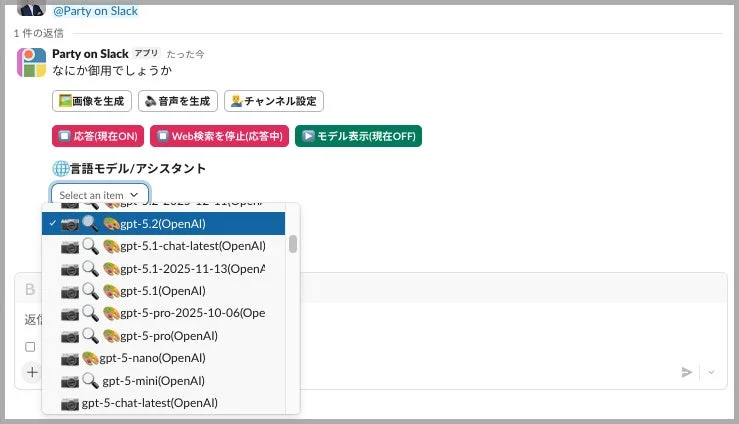
Task: Select gpt-5.1-chat-latest(OpenAI) option
Action: pos(164,246)
